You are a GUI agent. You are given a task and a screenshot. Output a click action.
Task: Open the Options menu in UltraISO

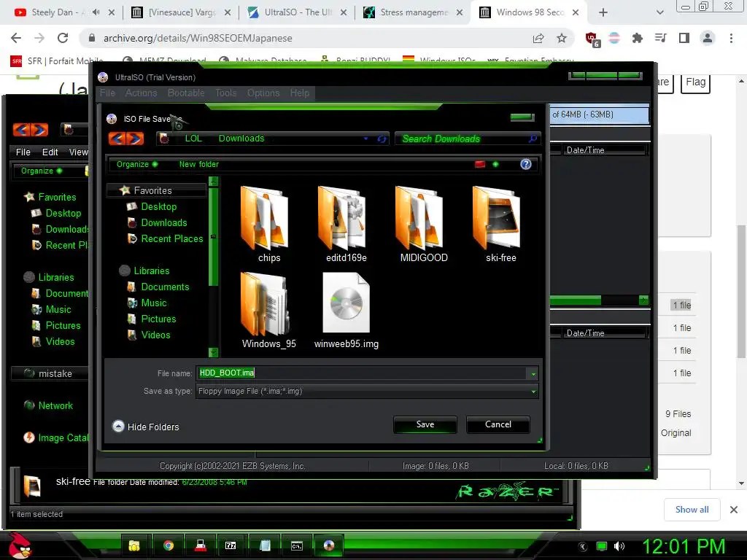pyautogui.click(x=263, y=93)
